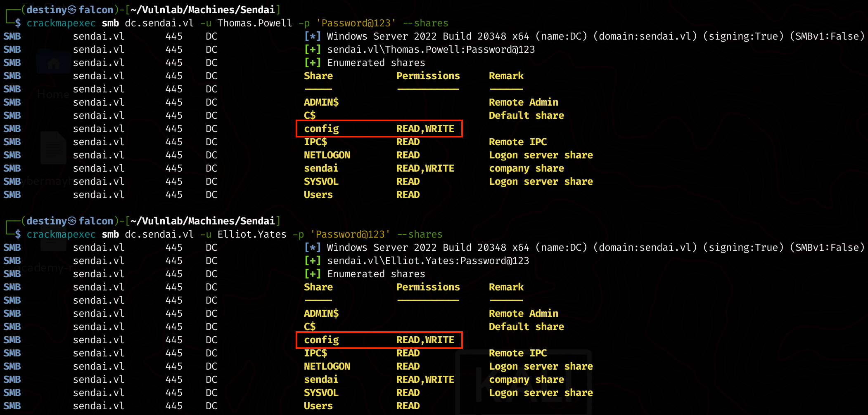The image size is (868, 415).
Task: Click the Permissions column header in the first table
Action: tap(428, 76)
